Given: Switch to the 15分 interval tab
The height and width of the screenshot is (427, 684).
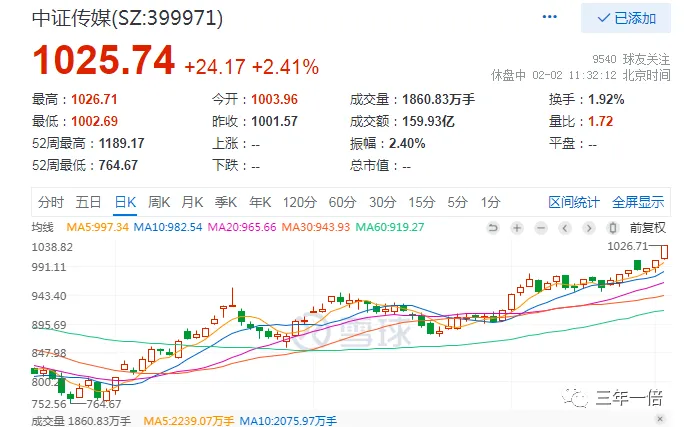Looking at the screenshot, I should (x=422, y=202).
